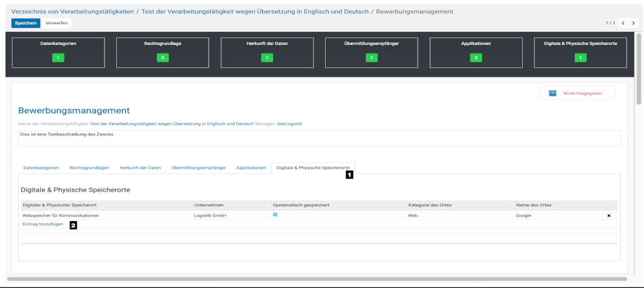
Task: Click the purpose description text field
Action: coord(319,137)
